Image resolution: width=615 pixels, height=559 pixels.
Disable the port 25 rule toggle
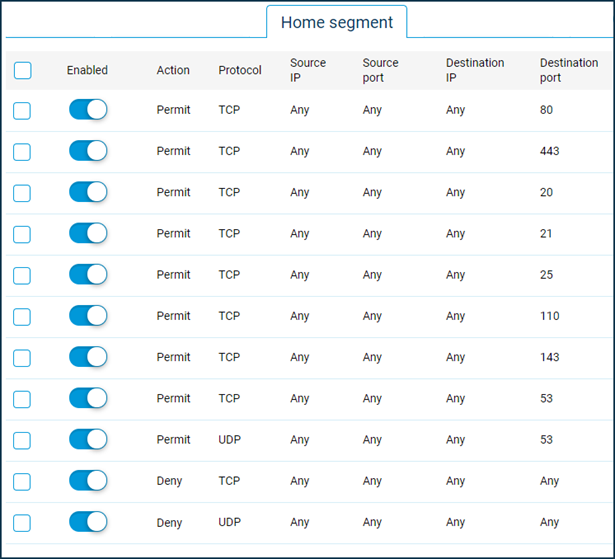(x=88, y=274)
